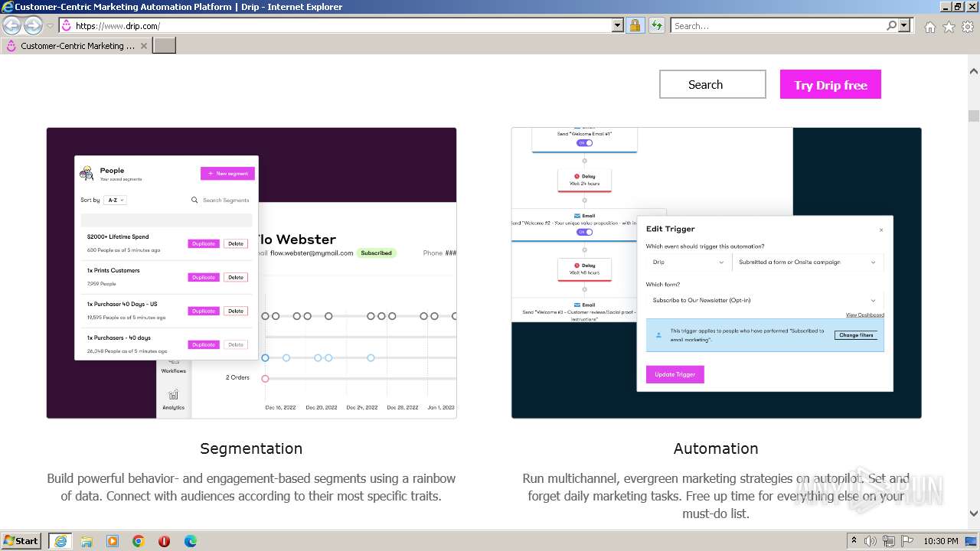Click the Segmentation heading

click(251, 448)
